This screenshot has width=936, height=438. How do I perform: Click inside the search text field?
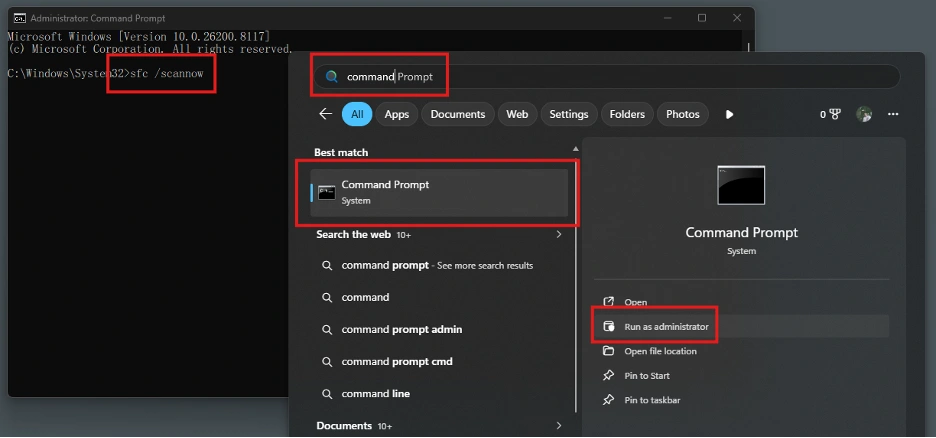pos(606,76)
